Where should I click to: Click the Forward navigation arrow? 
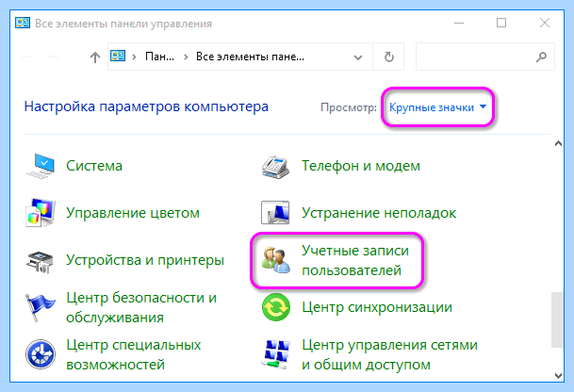54,57
